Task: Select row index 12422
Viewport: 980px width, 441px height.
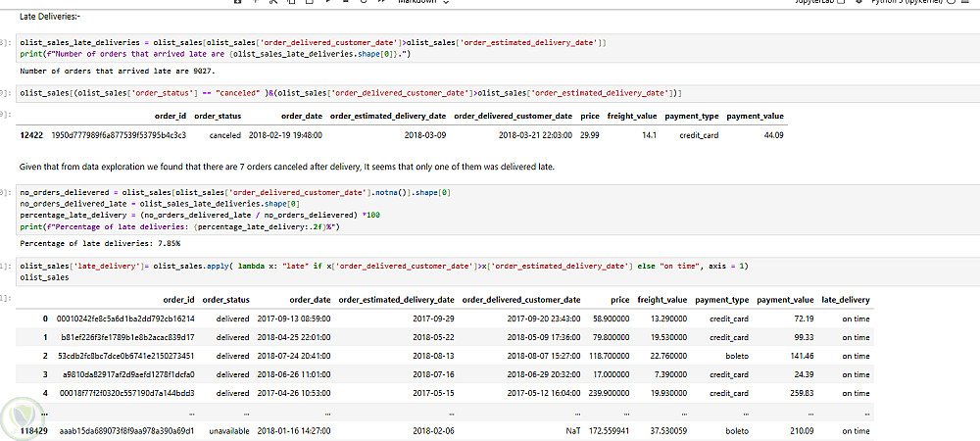Action: (x=32, y=135)
